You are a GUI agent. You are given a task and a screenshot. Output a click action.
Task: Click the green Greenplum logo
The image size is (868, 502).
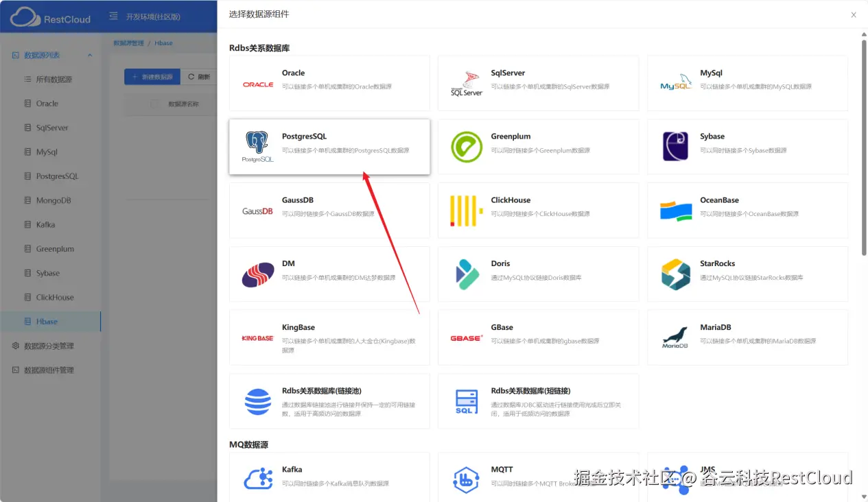pyautogui.click(x=467, y=147)
